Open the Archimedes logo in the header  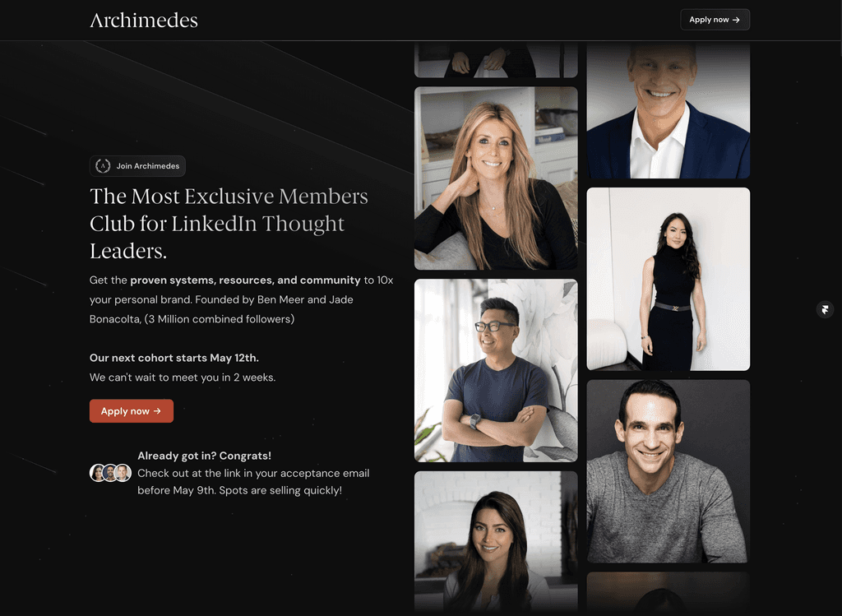[144, 21]
